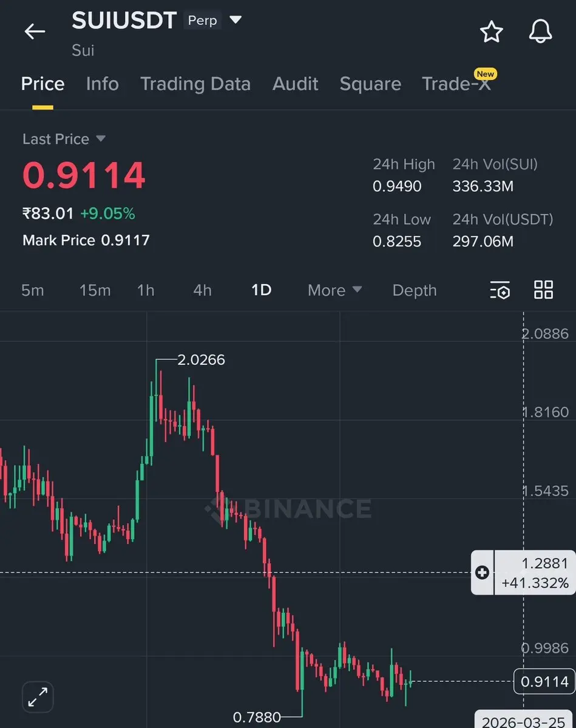This screenshot has width=576, height=728.
Task: Tap the 0.7880 low marker on chart
Action: [257, 717]
